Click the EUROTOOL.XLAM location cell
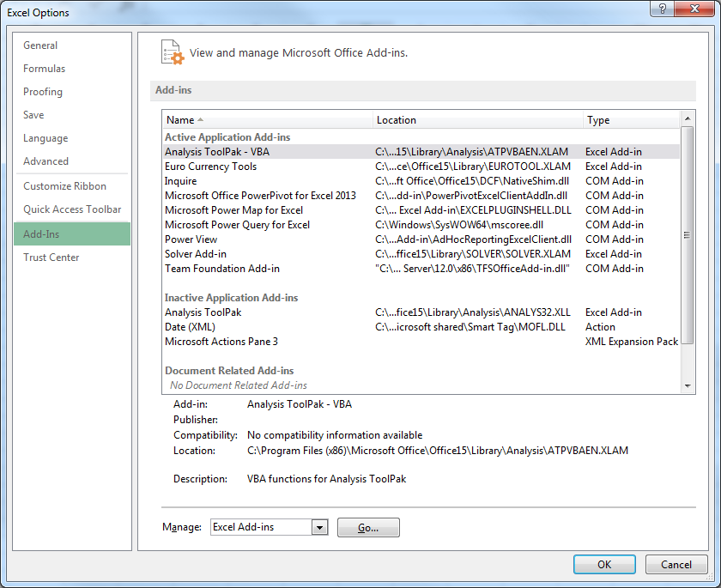Image resolution: width=721 pixels, height=588 pixels. (x=473, y=167)
